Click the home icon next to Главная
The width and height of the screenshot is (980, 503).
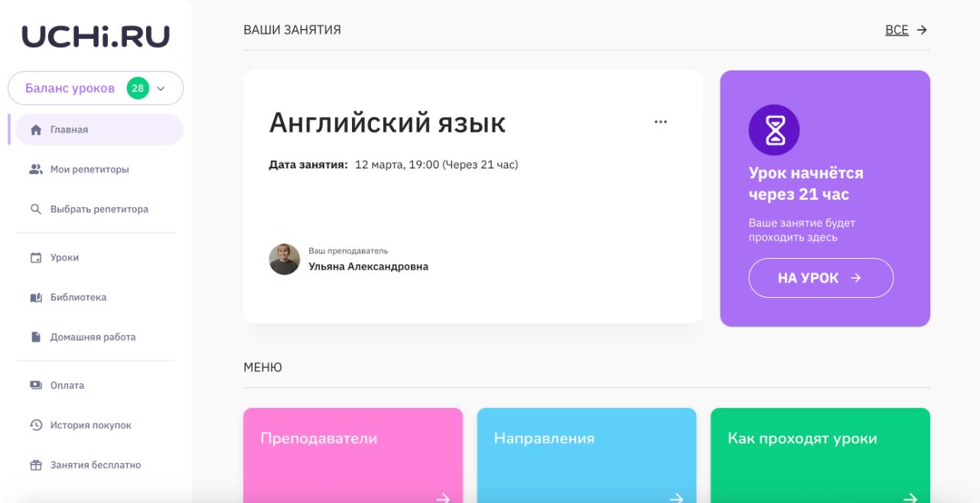(35, 130)
